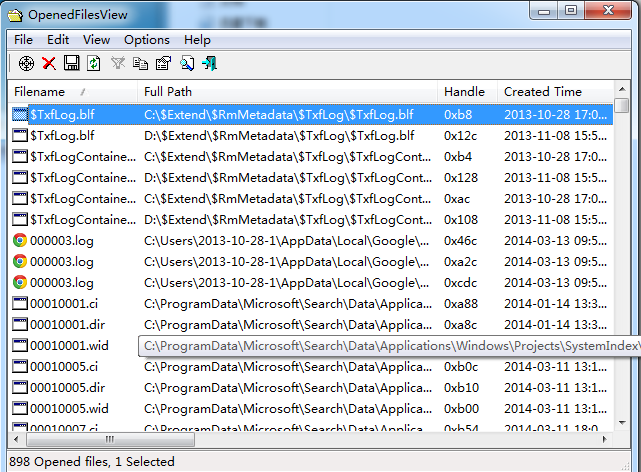
Task: Click the vertical scrollbar thumb
Action: pyautogui.click(x=622, y=105)
